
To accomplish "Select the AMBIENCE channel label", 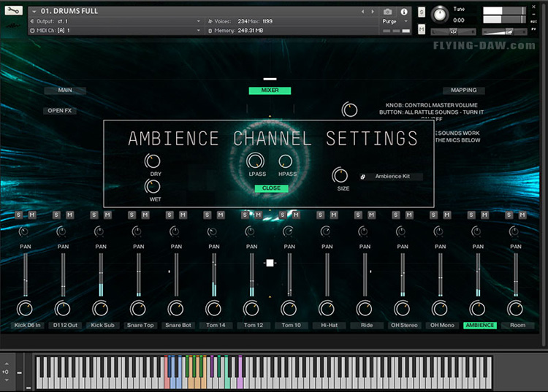I will click(480, 326).
